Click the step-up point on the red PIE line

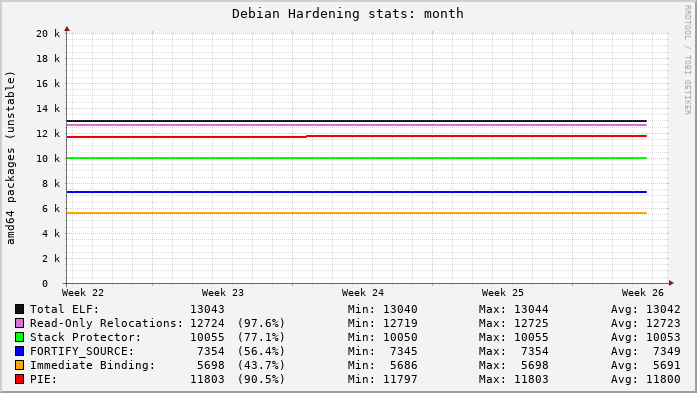[x=306, y=136]
